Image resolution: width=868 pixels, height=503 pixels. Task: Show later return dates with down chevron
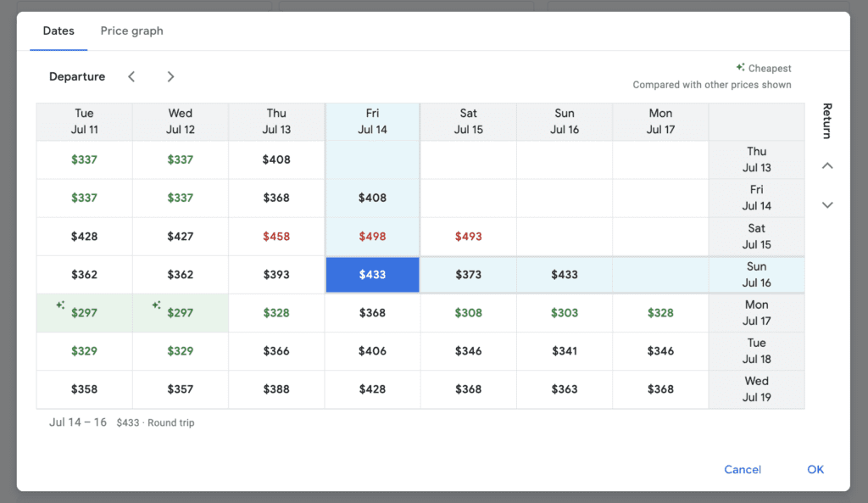[x=827, y=205]
